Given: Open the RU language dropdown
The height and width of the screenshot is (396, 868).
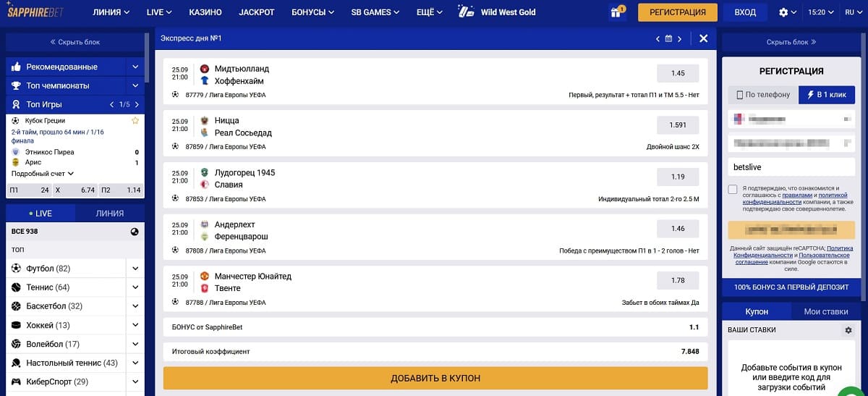Looking at the screenshot, I should point(854,12).
